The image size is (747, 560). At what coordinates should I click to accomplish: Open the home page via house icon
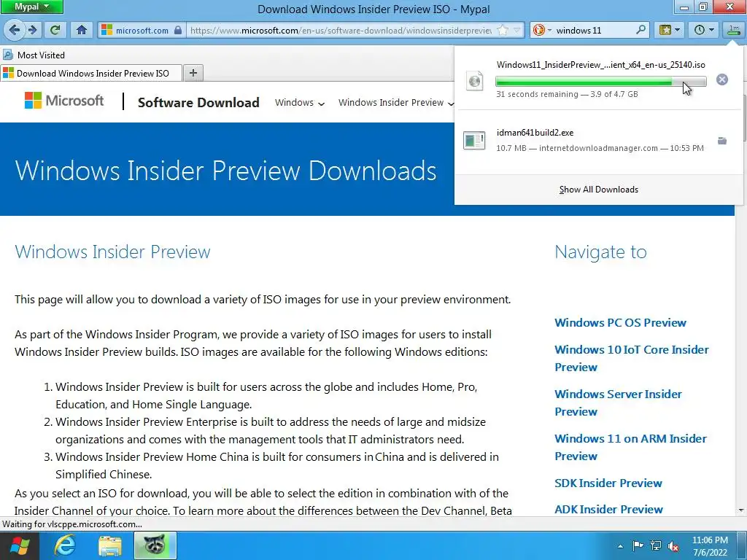coord(82,30)
